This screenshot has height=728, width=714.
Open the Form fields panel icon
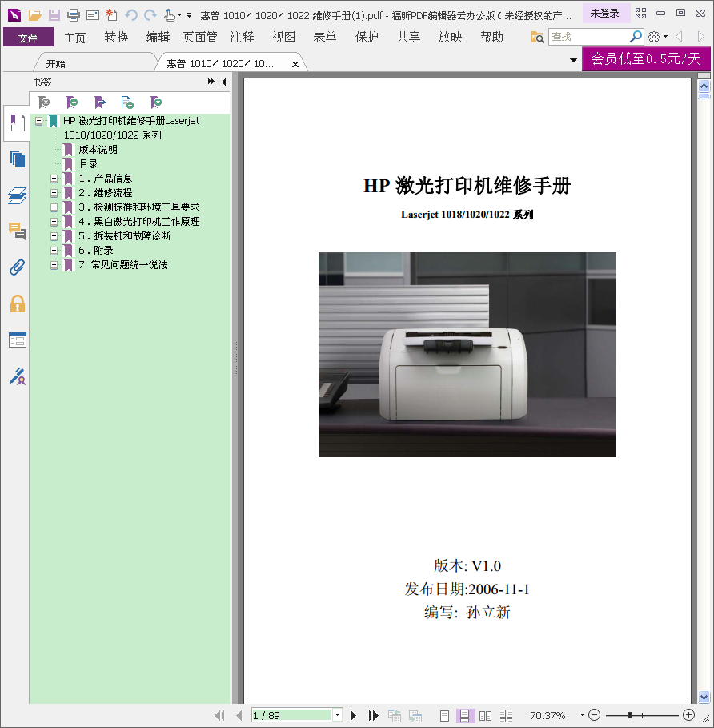tap(17, 340)
